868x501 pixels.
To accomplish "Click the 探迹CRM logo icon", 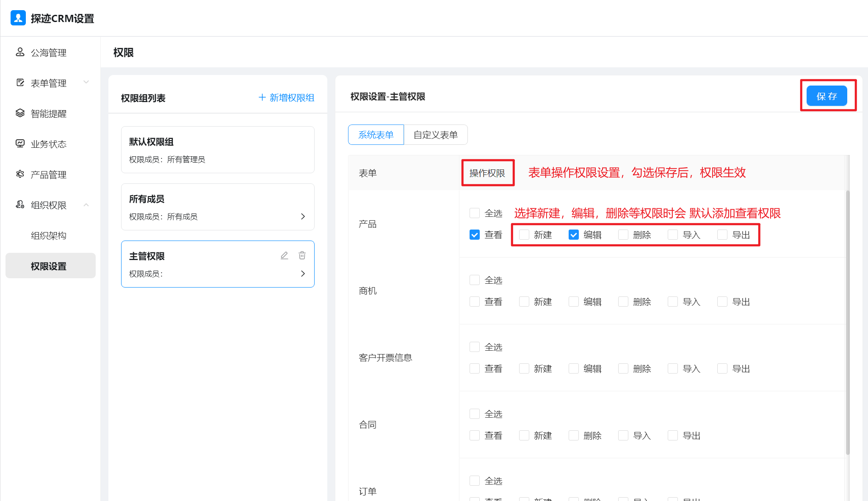I will coord(18,18).
